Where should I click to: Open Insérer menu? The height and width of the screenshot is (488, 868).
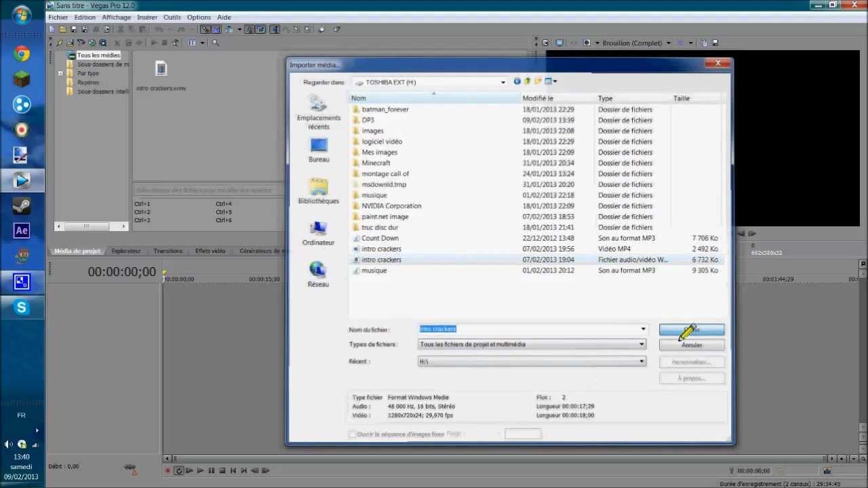[x=146, y=17]
